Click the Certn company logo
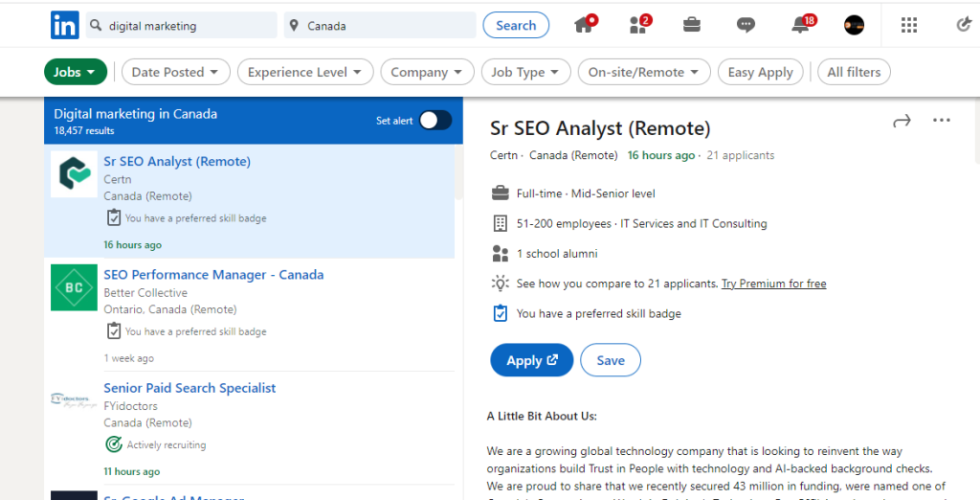The width and height of the screenshot is (980, 500). click(x=74, y=174)
